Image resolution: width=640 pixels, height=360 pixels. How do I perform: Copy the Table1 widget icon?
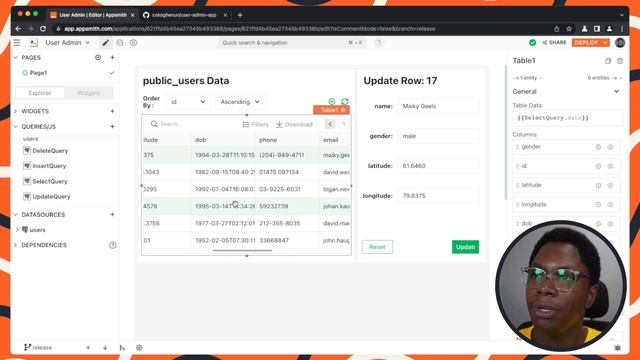tap(608, 61)
